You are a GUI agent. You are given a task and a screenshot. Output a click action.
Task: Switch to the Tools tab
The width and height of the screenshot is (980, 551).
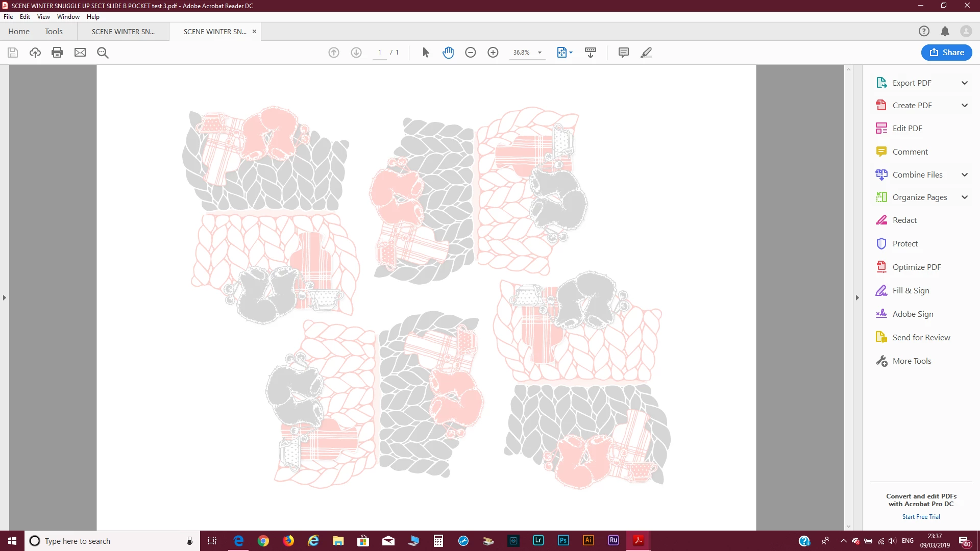[54, 32]
